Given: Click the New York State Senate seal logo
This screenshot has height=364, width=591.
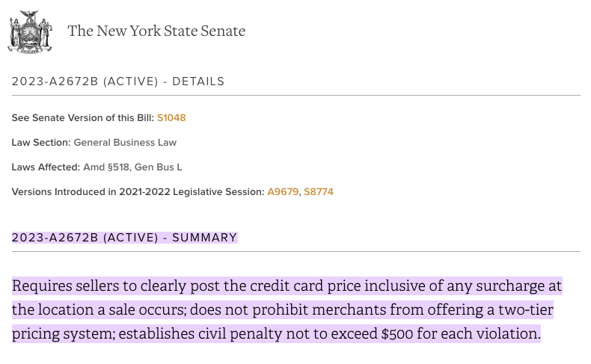Looking at the screenshot, I should click(x=30, y=31).
